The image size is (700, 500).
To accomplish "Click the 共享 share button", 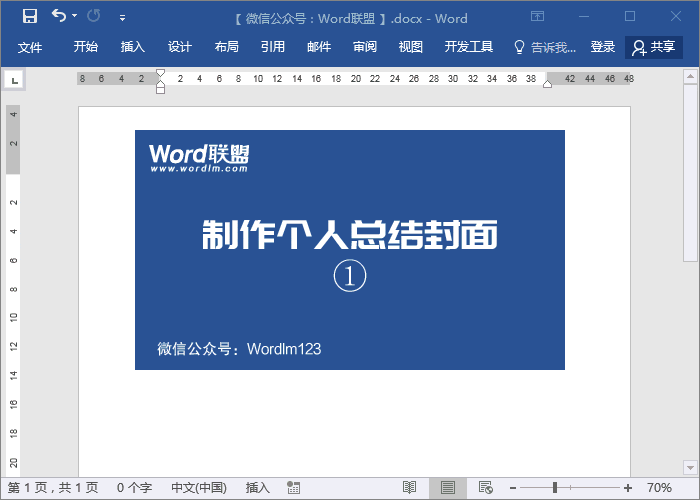I will (x=654, y=47).
